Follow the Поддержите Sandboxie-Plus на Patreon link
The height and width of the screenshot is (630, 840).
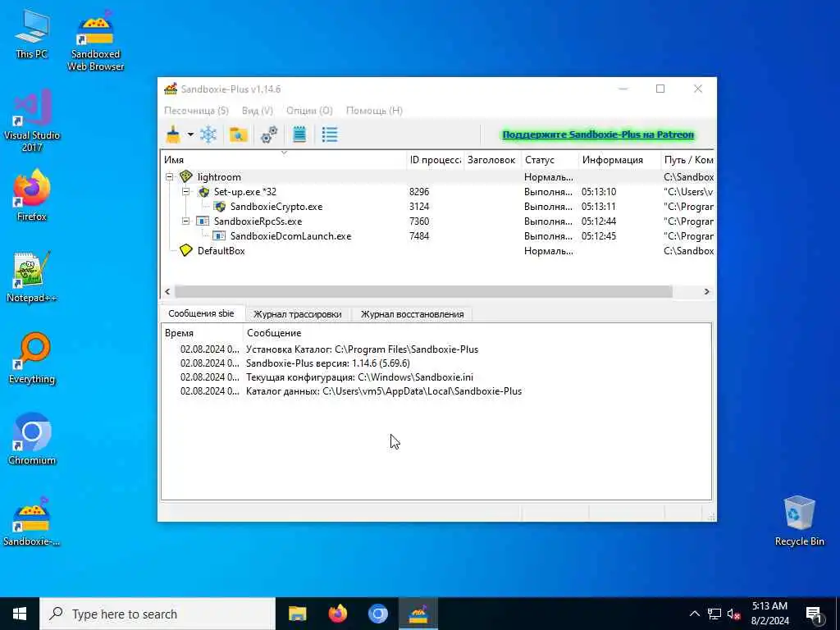[598, 135]
